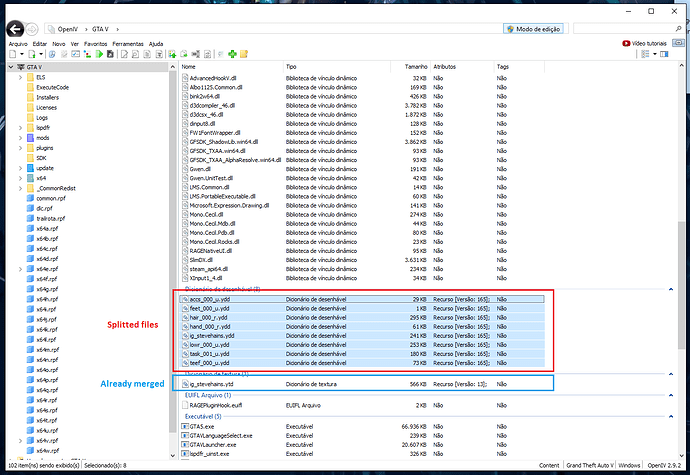Focus the search input field

[624, 29]
